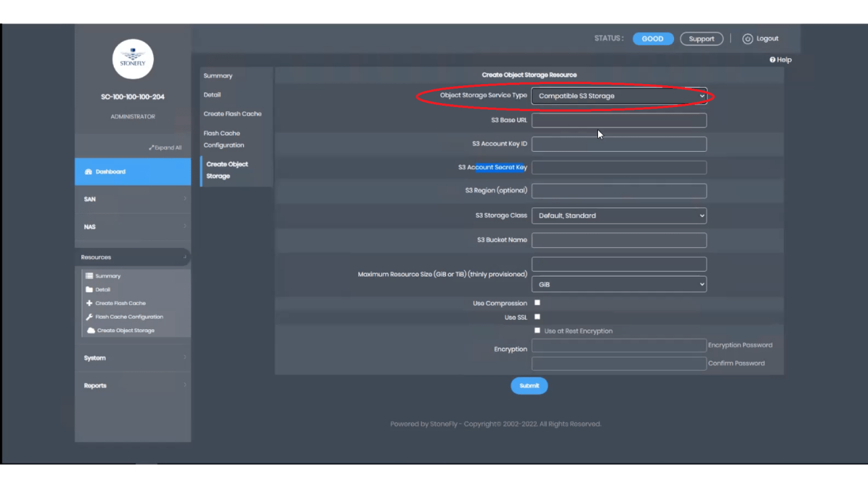This screenshot has width=868, height=488.
Task: Open the Object Storage Service Type dropdown
Action: tap(618, 96)
